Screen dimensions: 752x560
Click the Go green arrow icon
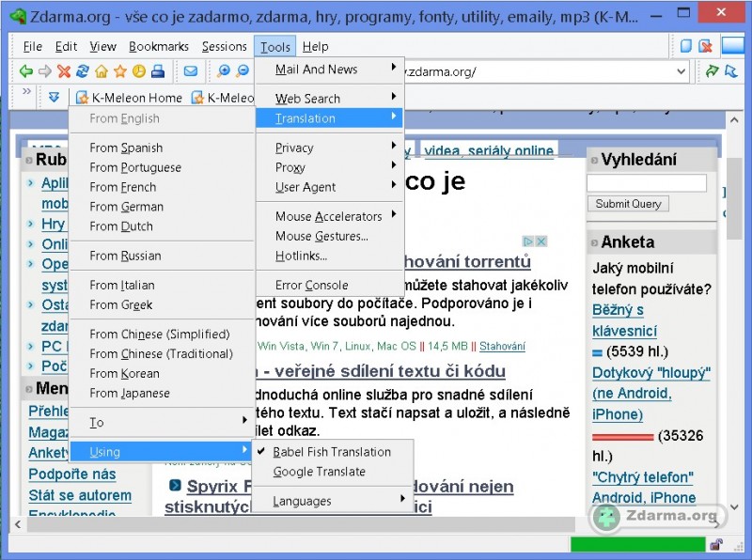tap(713, 71)
